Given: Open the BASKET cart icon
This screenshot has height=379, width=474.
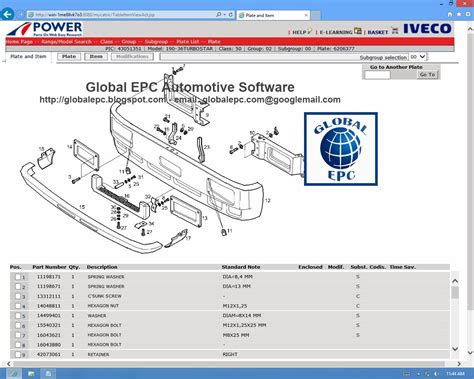Looking at the screenshot, I should pyautogui.click(x=395, y=31).
